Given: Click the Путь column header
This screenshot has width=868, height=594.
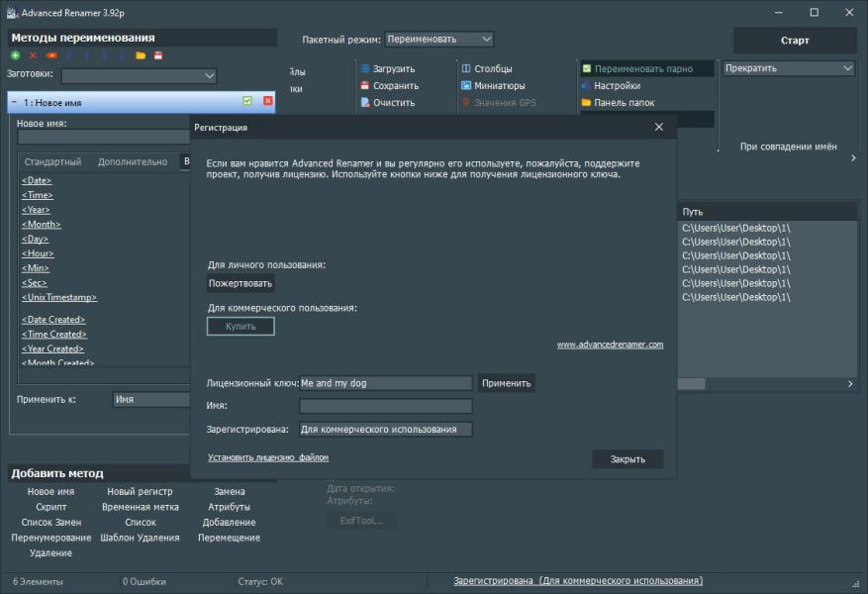Looking at the screenshot, I should (767, 212).
